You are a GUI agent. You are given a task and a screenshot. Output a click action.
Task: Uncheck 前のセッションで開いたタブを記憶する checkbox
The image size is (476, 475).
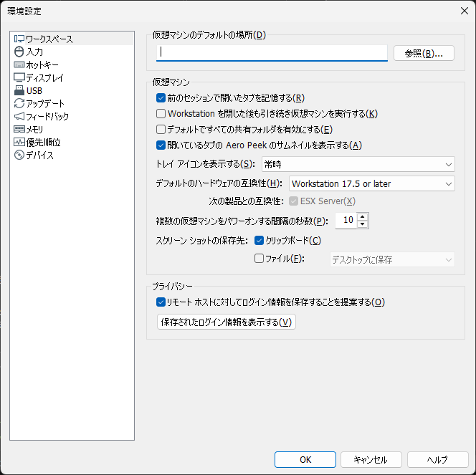161,98
